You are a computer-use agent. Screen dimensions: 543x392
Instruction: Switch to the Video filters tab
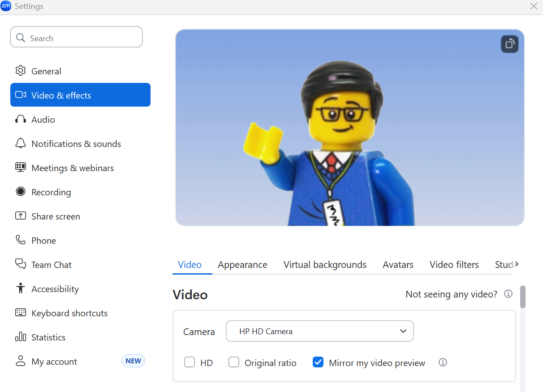click(x=454, y=265)
